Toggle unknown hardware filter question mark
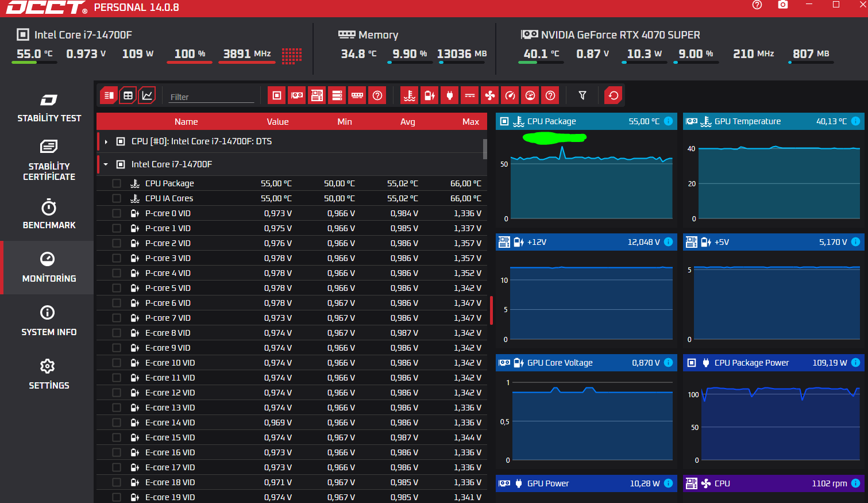 pyautogui.click(x=377, y=95)
